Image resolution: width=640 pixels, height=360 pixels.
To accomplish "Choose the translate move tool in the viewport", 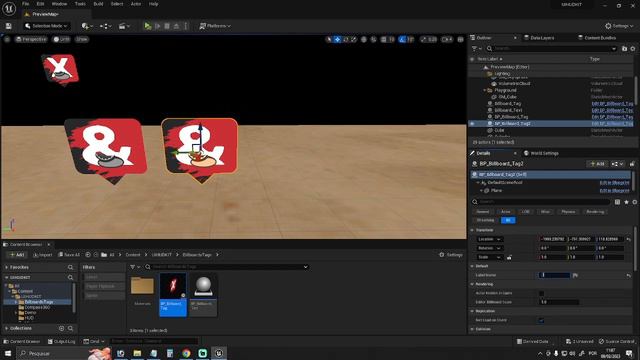I will click(x=337, y=39).
